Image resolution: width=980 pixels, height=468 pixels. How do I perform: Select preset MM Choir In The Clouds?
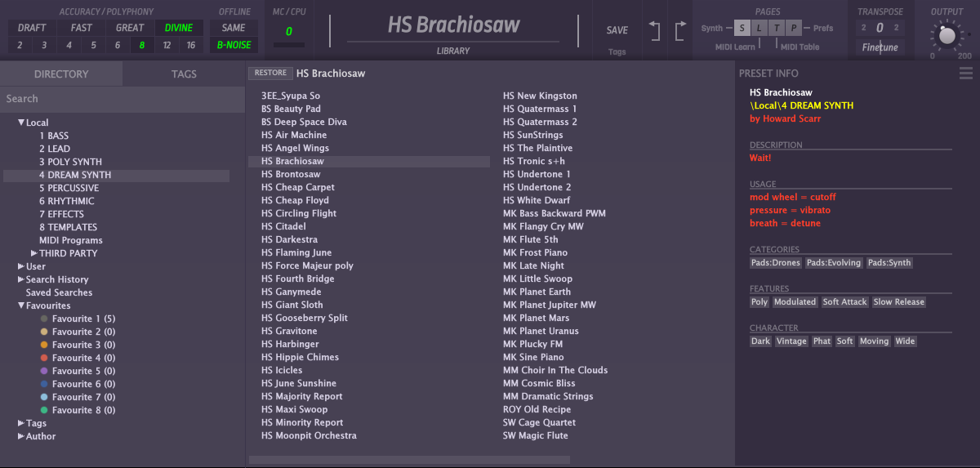click(555, 370)
